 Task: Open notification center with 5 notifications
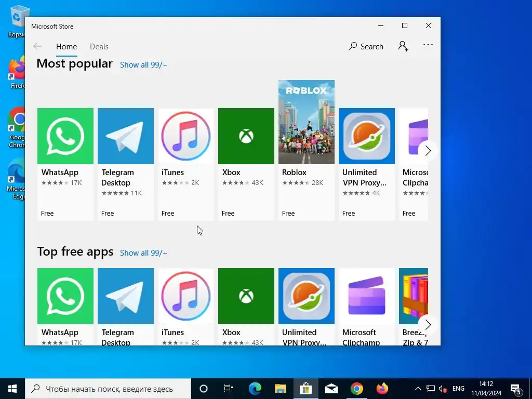pyautogui.click(x=516, y=389)
